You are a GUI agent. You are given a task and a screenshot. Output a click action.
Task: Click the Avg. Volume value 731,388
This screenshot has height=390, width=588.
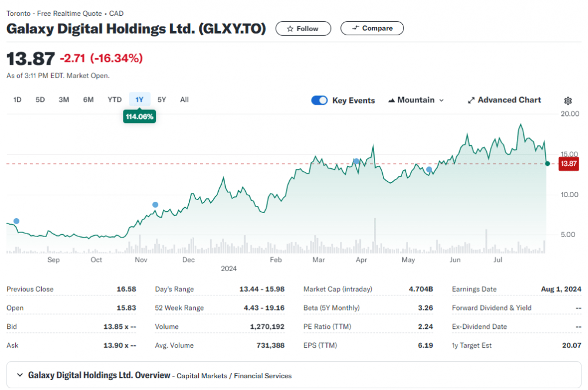pos(270,345)
